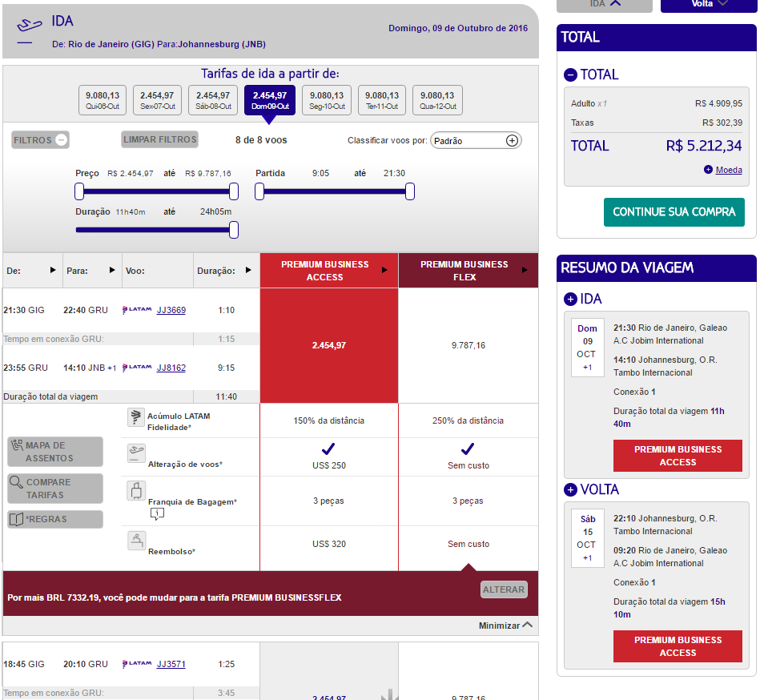Viewport: 760px width, 700px height.
Task: Open the Moeda currency link
Action: coord(729,170)
